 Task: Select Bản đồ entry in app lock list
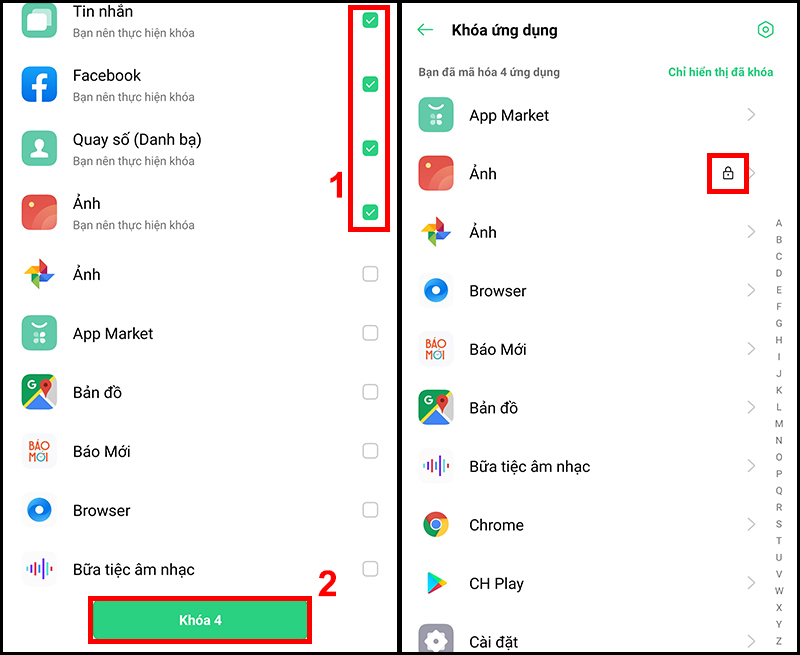pyautogui.click(x=587, y=408)
